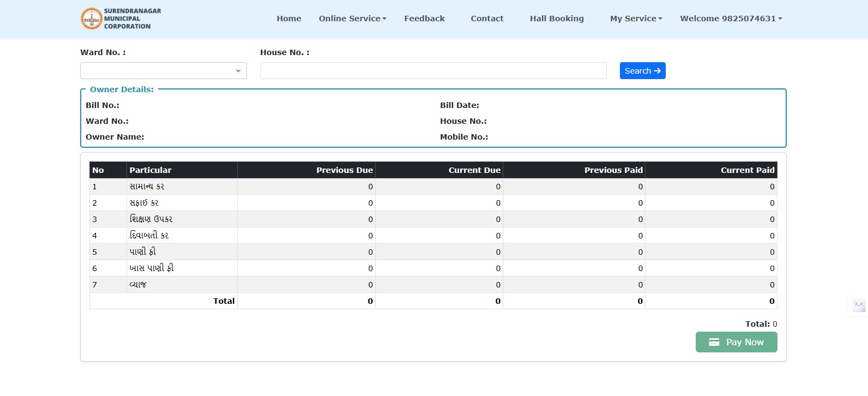Open the Welcome 9825074631 account menu
The width and height of the screenshot is (868, 396).
(731, 19)
